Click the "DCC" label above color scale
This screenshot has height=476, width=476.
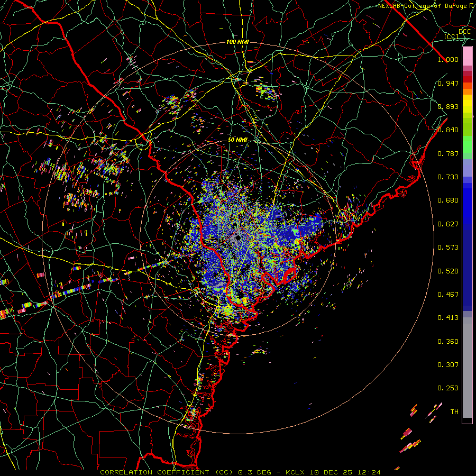[x=464, y=32]
